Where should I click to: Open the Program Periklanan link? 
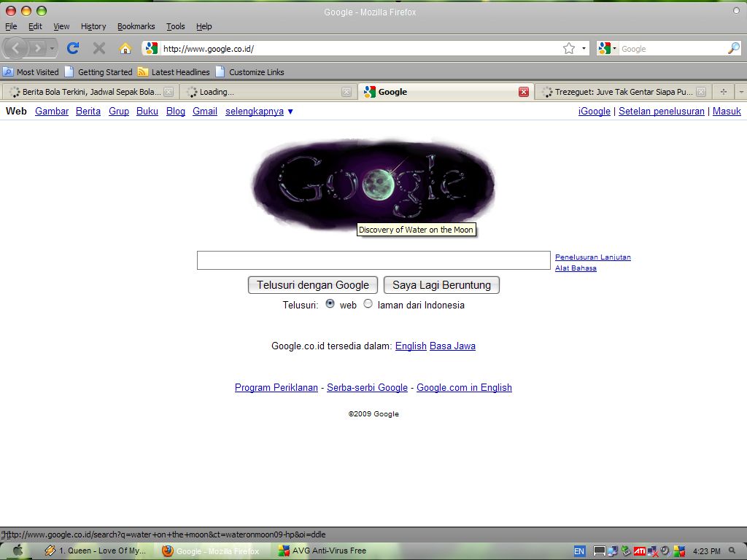pos(276,388)
